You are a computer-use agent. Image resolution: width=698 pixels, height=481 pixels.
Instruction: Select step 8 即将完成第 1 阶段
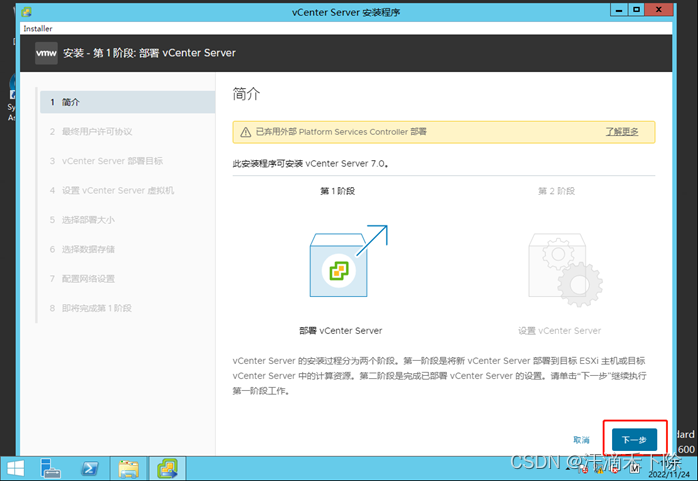tap(90, 308)
